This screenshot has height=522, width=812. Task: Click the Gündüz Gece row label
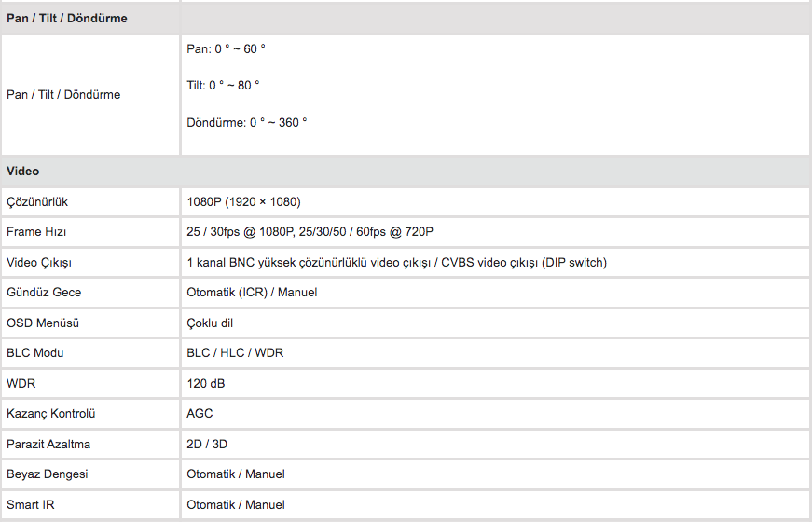[x=44, y=293]
